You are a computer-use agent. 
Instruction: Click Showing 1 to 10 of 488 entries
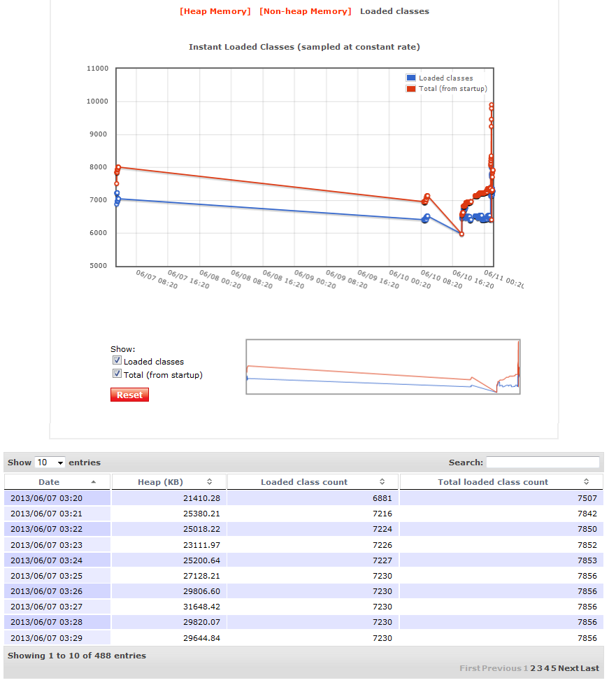point(77,656)
